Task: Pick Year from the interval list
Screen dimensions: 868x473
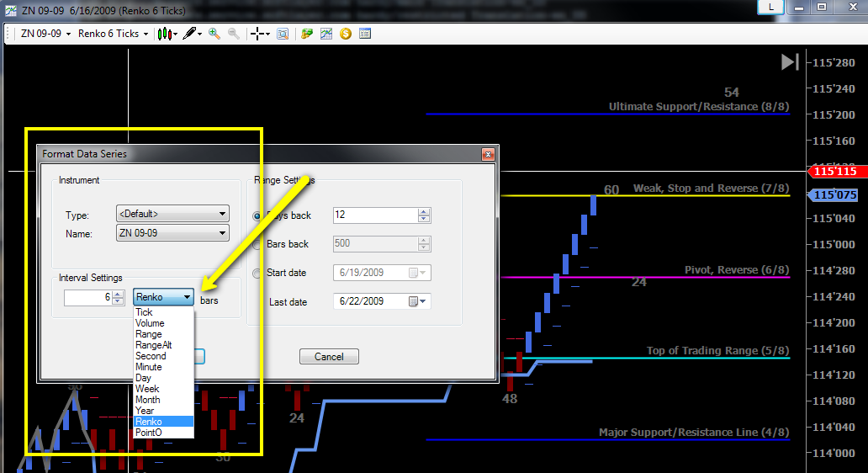Action: point(163,411)
